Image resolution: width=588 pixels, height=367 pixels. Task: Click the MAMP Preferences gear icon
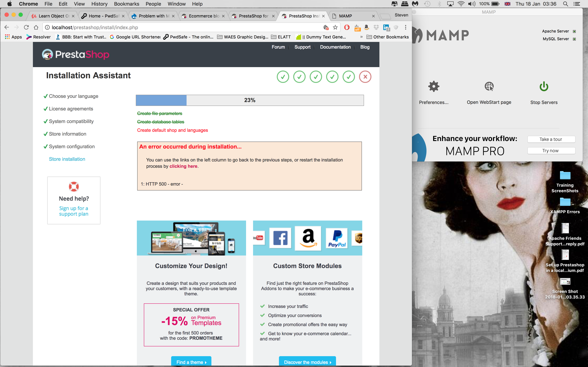[434, 86]
